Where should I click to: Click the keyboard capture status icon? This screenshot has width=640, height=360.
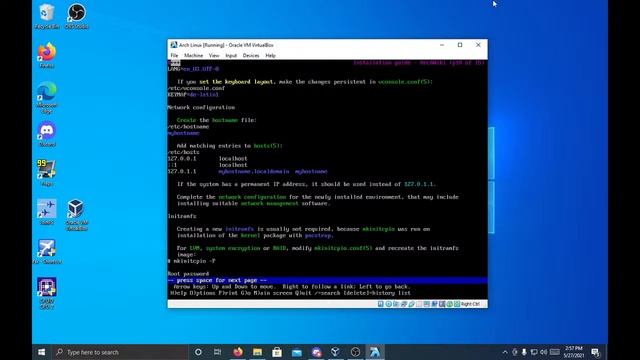pos(457,304)
